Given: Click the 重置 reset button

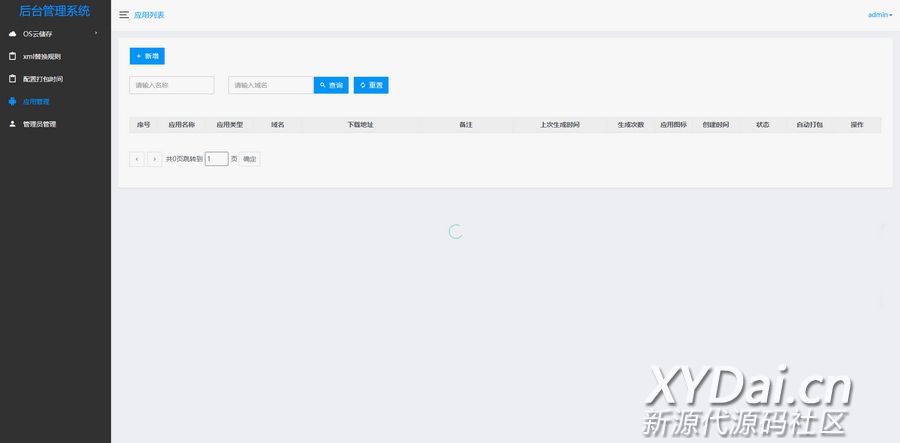Looking at the screenshot, I should pyautogui.click(x=371, y=85).
